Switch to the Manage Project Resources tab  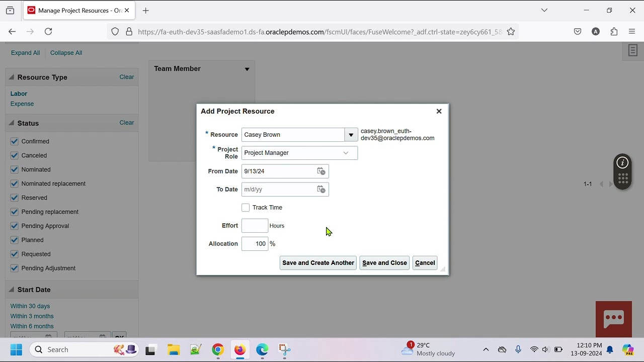(78, 11)
